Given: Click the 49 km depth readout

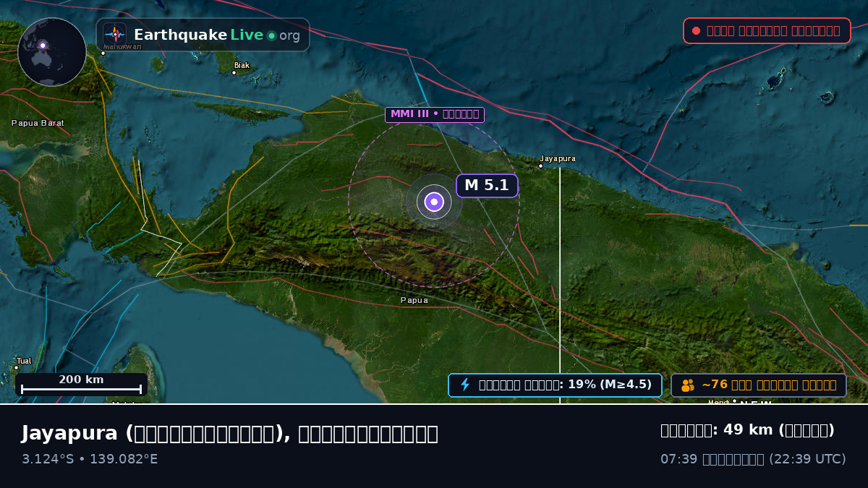Looking at the screenshot, I should pyautogui.click(x=747, y=430).
